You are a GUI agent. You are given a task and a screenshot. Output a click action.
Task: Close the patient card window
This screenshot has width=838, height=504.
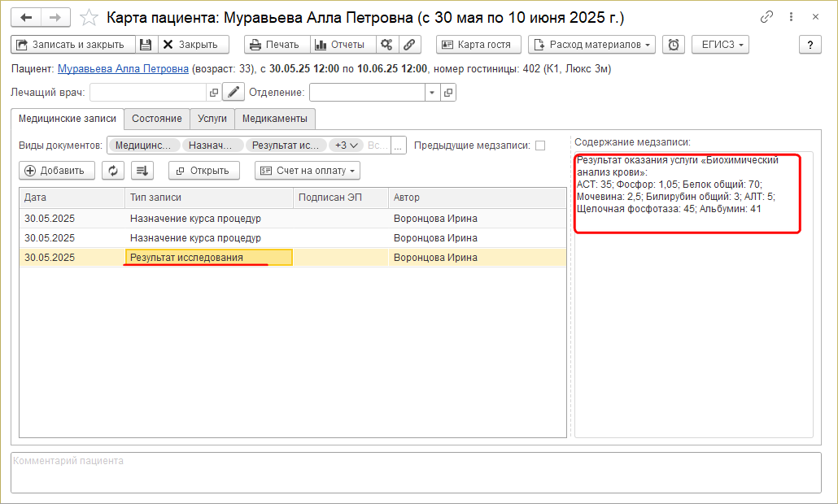815,17
